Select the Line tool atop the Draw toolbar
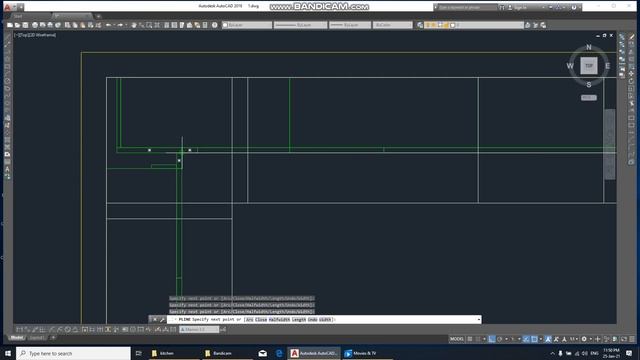 (x=7, y=37)
